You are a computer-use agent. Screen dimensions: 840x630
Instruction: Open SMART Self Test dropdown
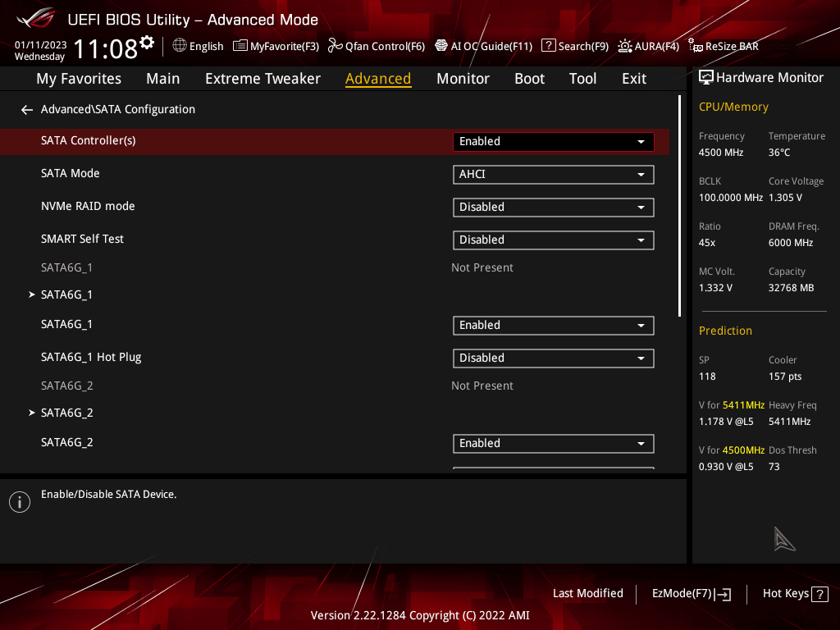pyautogui.click(x=553, y=240)
